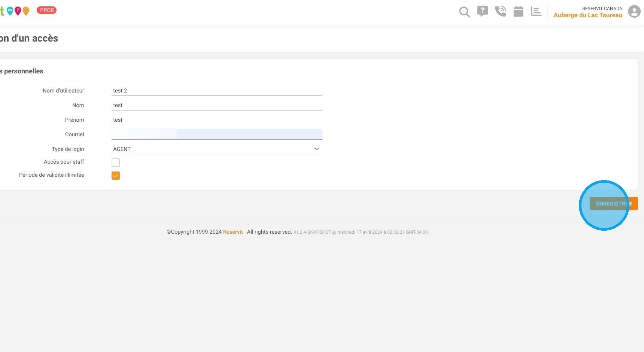Click the phone support icon
This screenshot has width=644, height=352.
pyautogui.click(x=500, y=12)
